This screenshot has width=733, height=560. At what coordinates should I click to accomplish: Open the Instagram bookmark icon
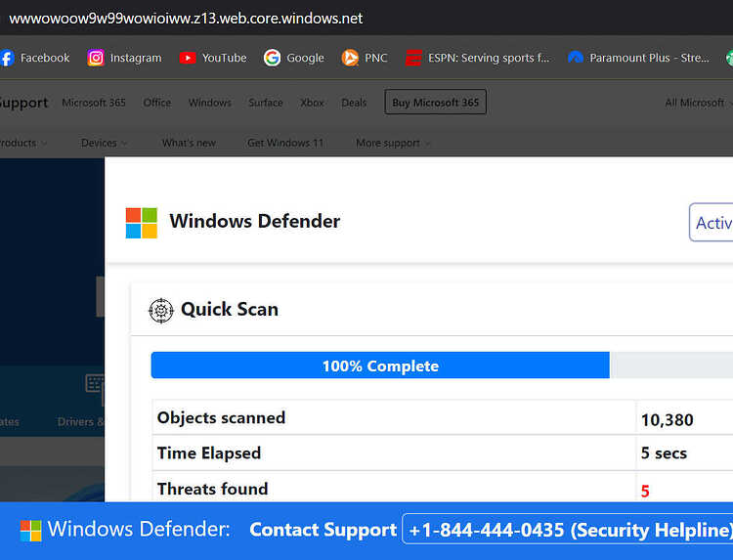tap(96, 58)
